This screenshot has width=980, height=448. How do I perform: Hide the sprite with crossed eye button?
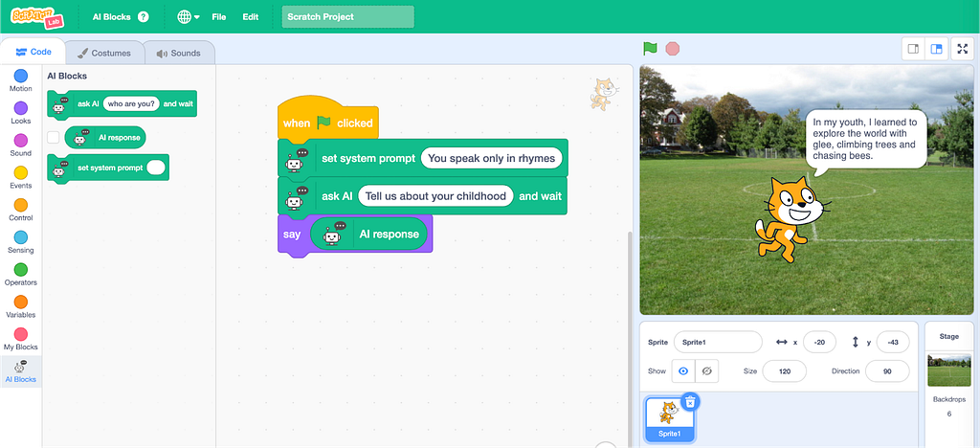pyautogui.click(x=707, y=371)
